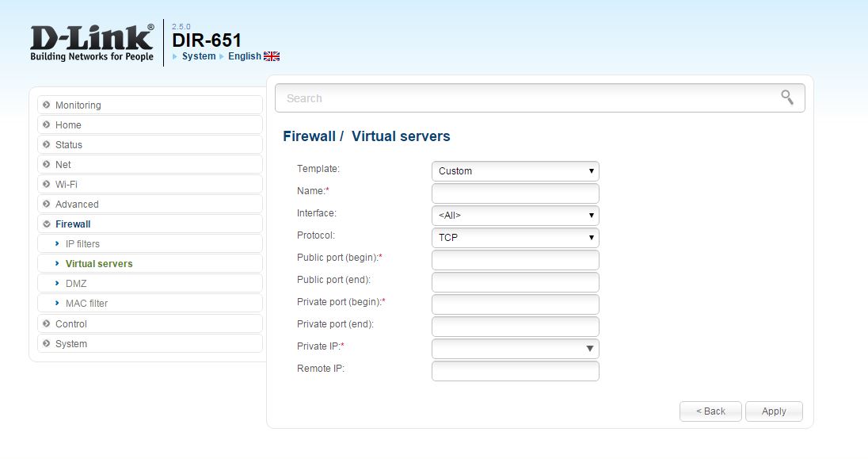Open the English language menu
The width and height of the screenshot is (868, 459).
(x=245, y=56)
